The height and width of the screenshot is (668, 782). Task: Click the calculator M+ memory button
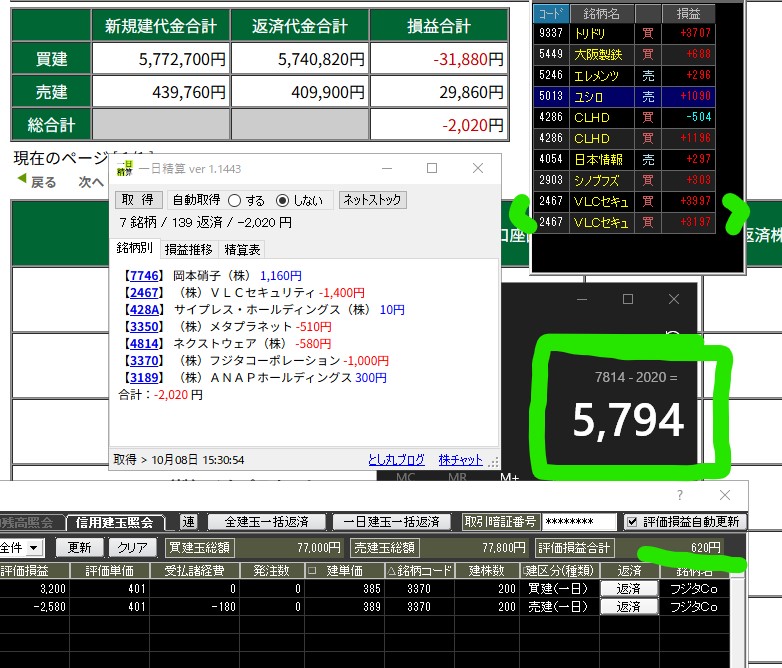pyautogui.click(x=509, y=477)
